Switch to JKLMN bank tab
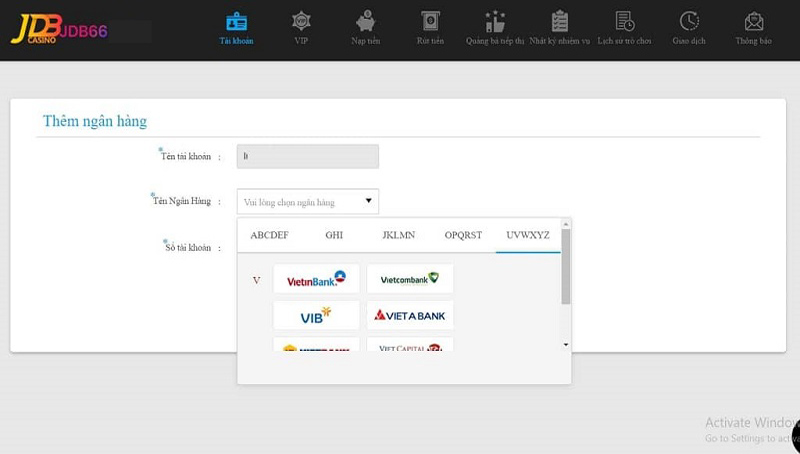The image size is (800, 454). (x=398, y=235)
